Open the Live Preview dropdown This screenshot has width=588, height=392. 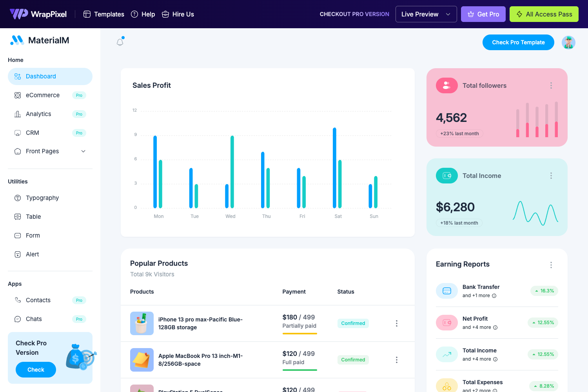426,14
